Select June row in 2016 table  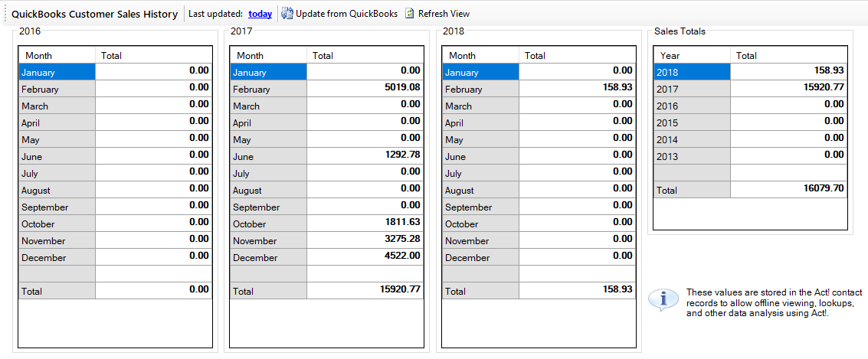point(115,157)
